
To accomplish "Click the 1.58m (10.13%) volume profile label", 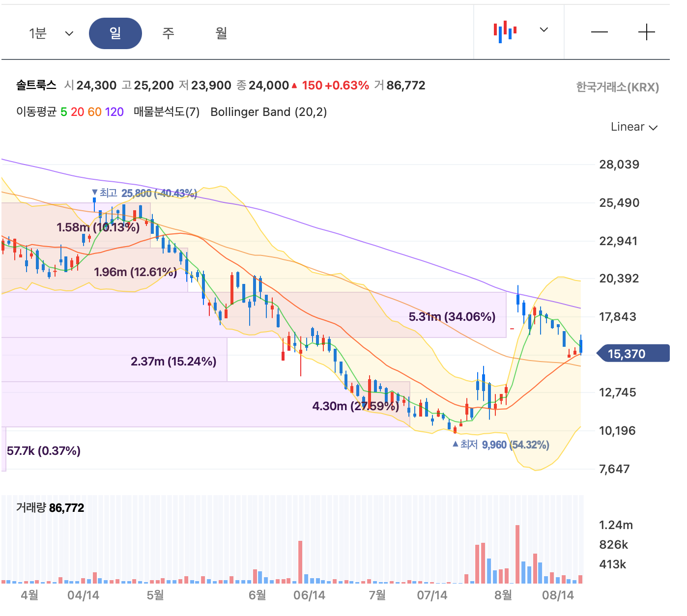I will tap(98, 227).
